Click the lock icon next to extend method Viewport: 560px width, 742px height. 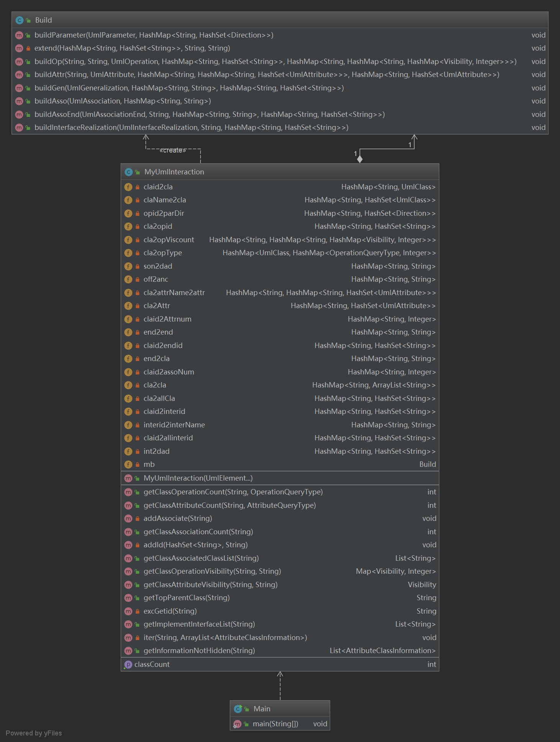(28, 48)
